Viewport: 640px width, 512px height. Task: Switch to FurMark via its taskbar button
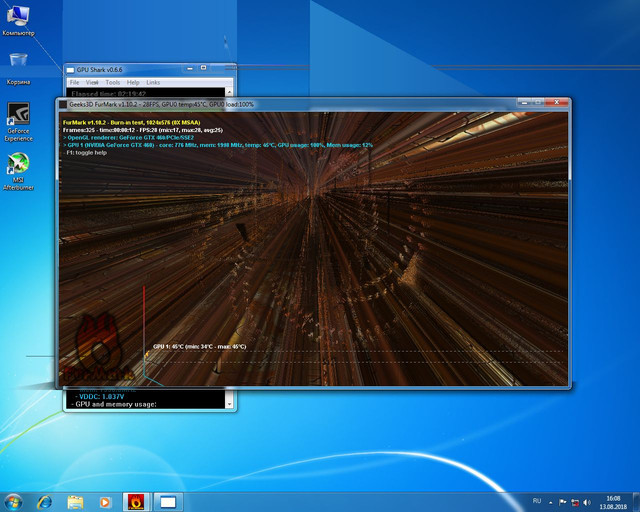tap(136, 502)
